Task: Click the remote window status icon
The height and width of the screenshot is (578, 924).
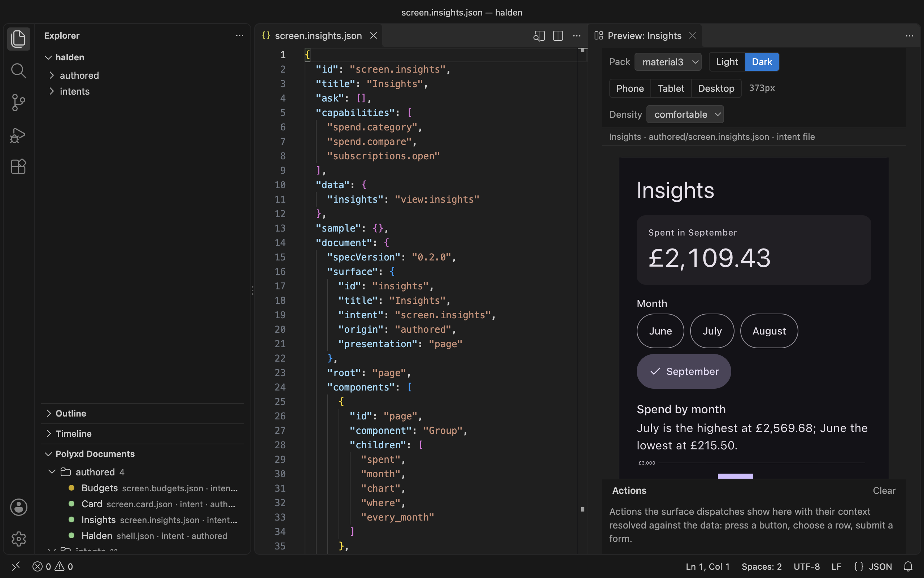Action: coord(16,566)
